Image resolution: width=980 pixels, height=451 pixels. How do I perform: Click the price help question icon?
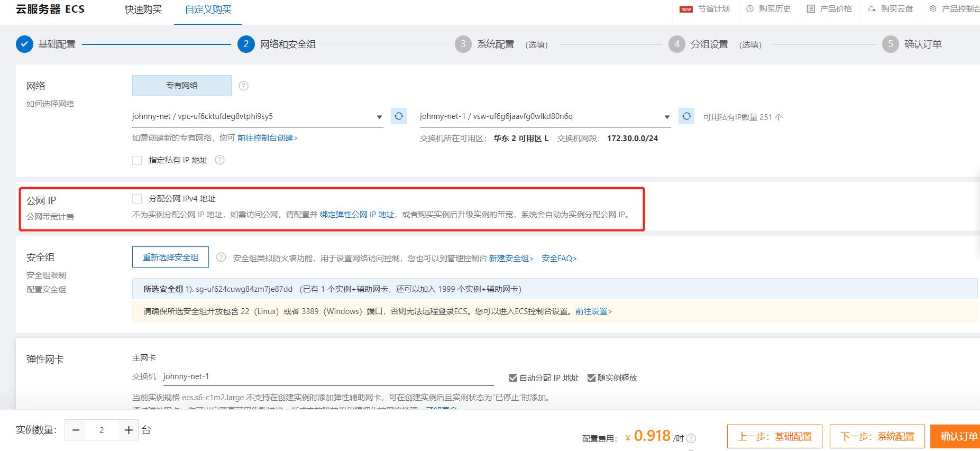(691, 438)
